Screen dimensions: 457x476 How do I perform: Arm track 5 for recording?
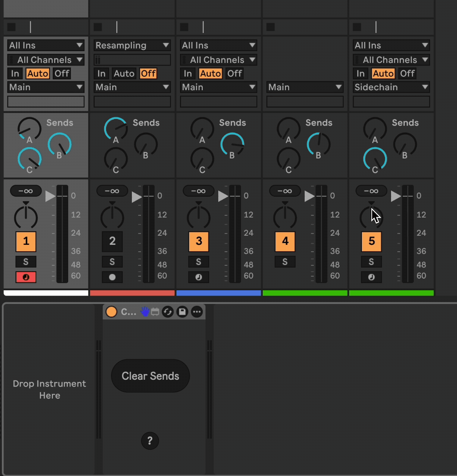(x=371, y=277)
